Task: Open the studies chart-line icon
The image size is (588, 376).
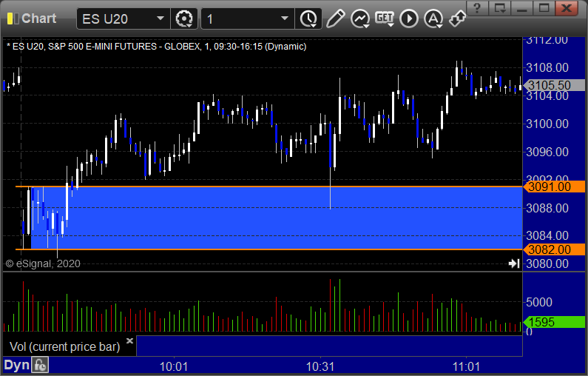Action: 360,19
